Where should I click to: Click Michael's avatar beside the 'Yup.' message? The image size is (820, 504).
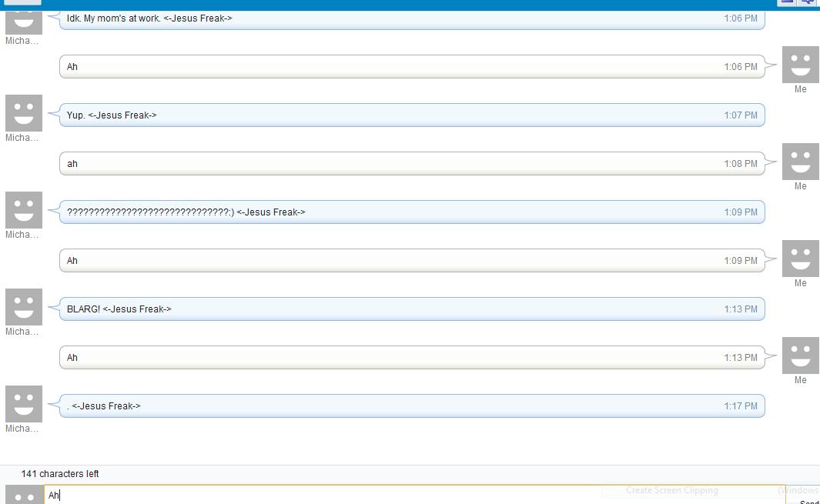(x=24, y=113)
